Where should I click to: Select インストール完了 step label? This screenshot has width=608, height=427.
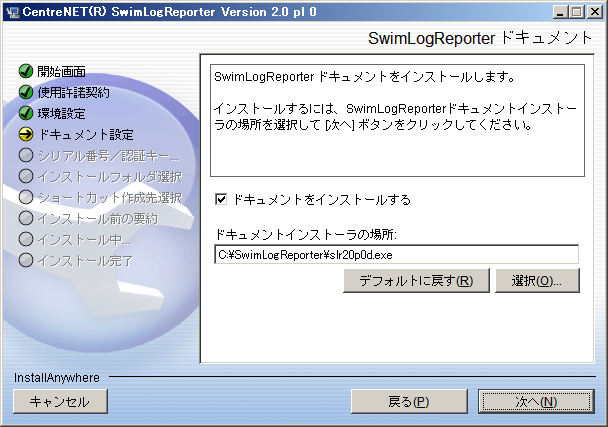[85, 260]
